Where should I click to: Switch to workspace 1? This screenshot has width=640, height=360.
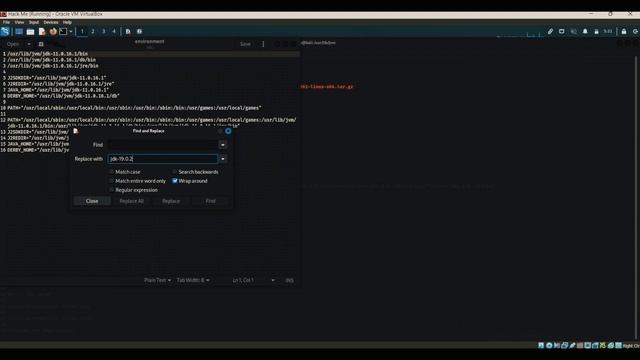(x=82, y=31)
